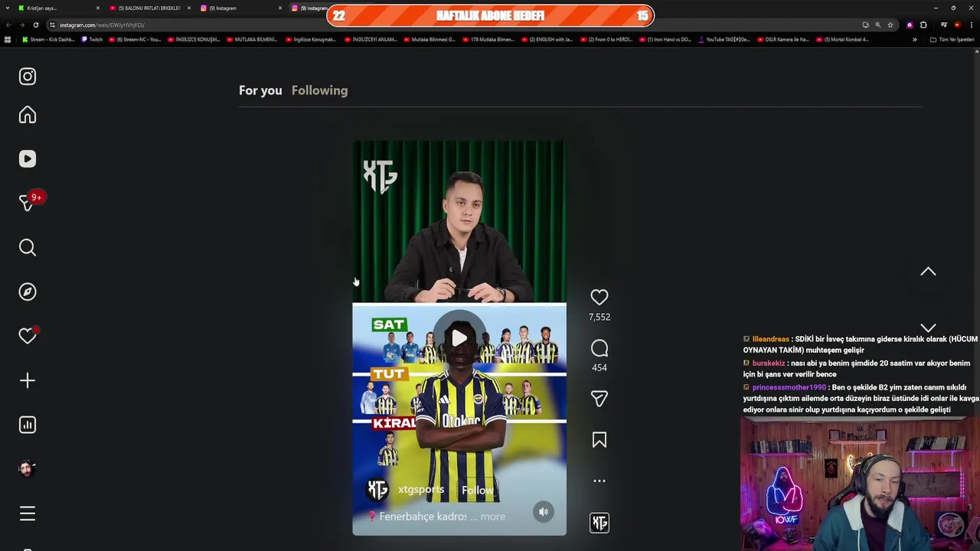
Task: Go forward with browser forward arrow
Action: coord(21,25)
